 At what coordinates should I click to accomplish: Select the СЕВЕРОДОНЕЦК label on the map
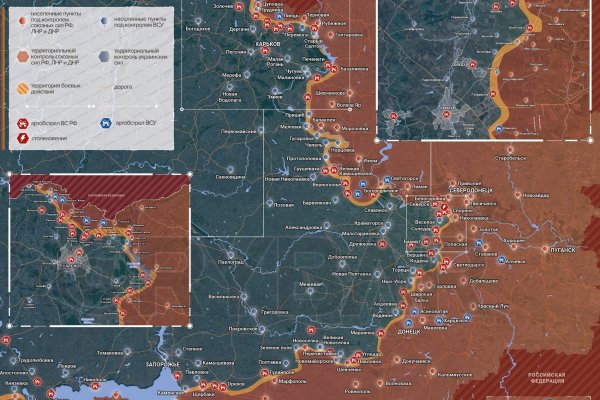coord(470,189)
